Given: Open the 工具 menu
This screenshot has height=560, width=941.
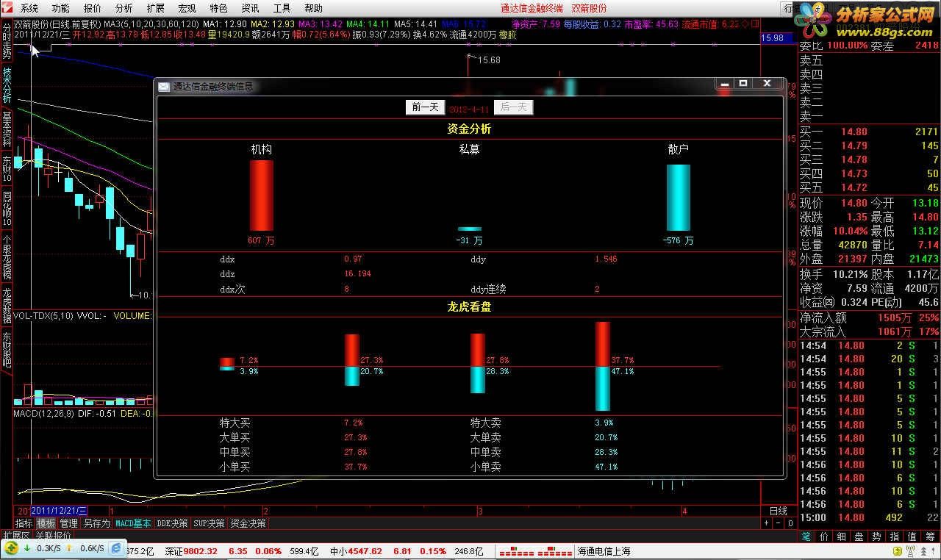Looking at the screenshot, I should [282, 8].
